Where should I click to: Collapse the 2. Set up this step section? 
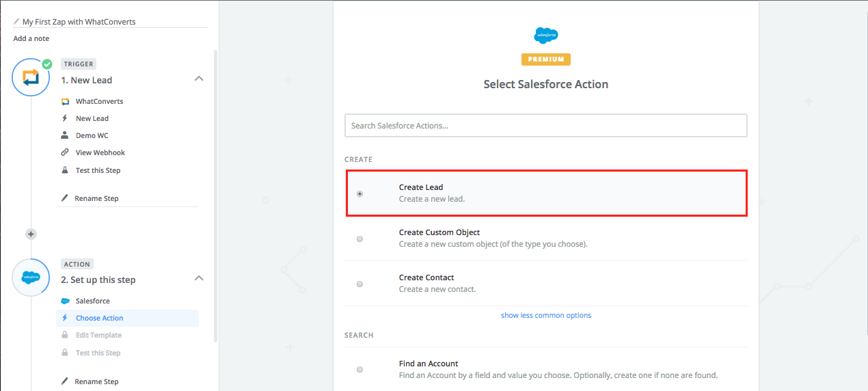pos(199,278)
